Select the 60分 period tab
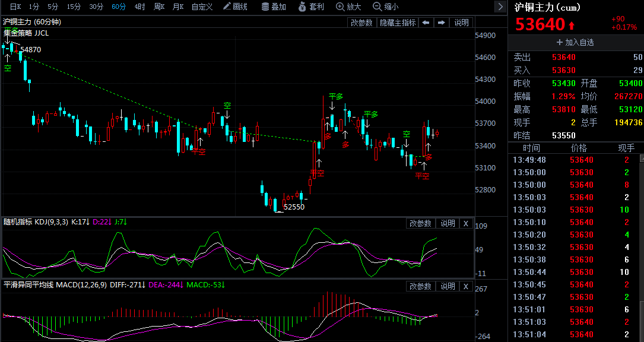Screen dimensions: 644x342 [119, 7]
